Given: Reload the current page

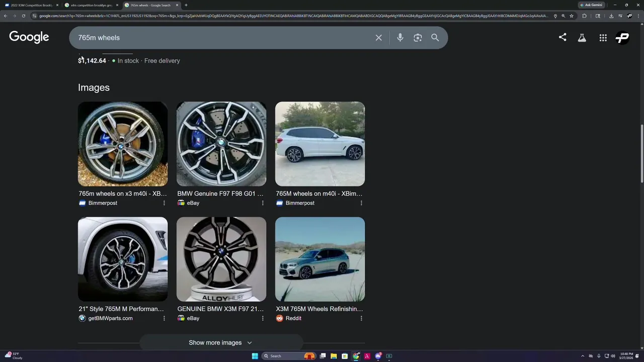Looking at the screenshot, I should point(23,16).
